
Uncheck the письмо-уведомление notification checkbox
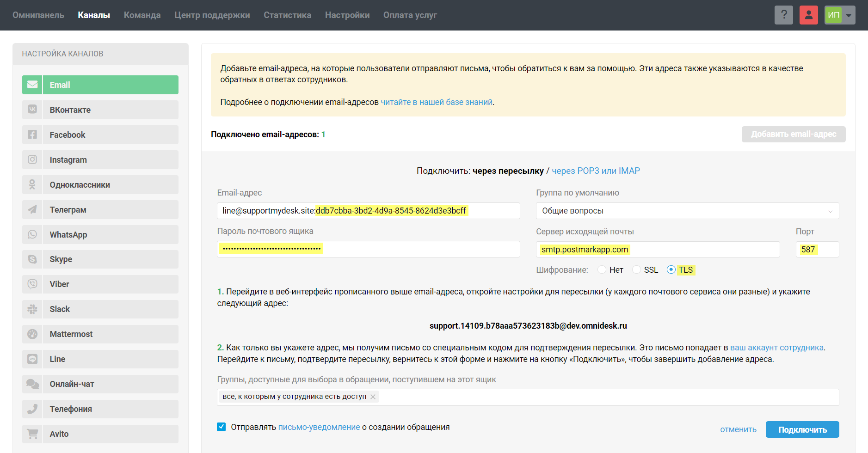222,427
